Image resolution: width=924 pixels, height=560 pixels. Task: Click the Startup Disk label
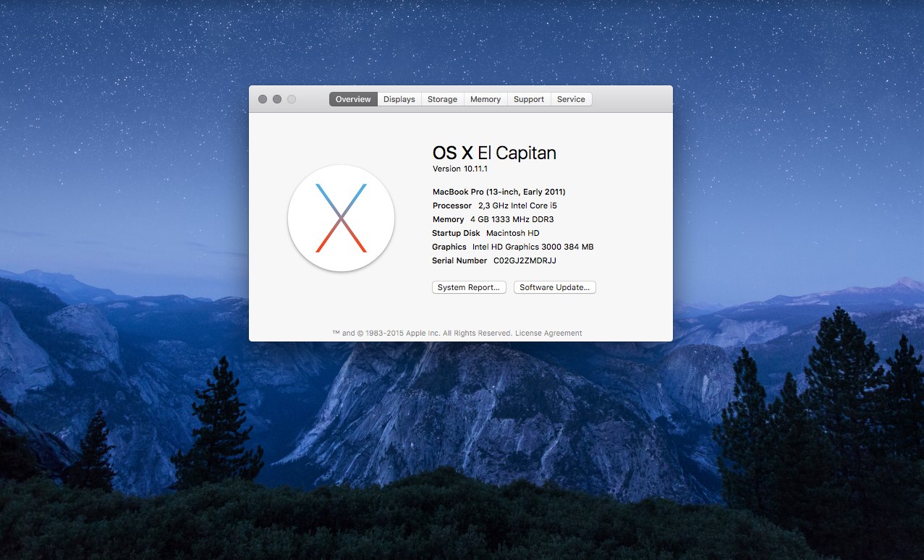pos(456,233)
